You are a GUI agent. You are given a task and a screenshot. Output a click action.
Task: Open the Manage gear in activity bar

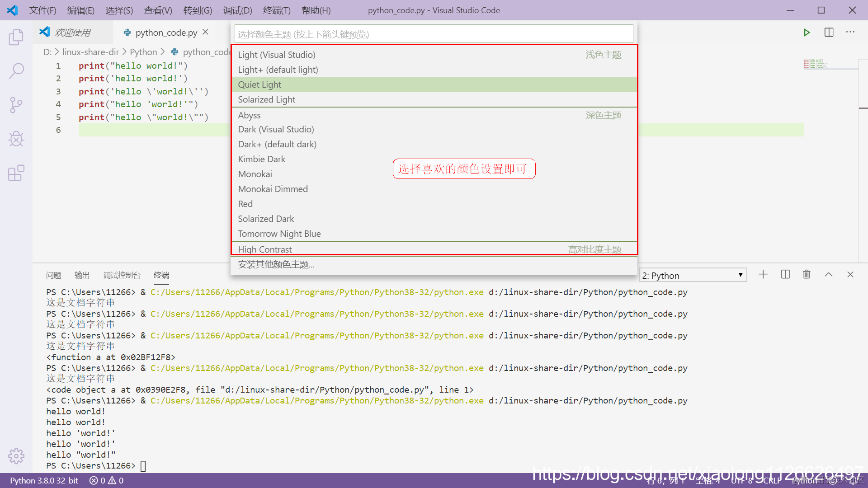(16, 456)
